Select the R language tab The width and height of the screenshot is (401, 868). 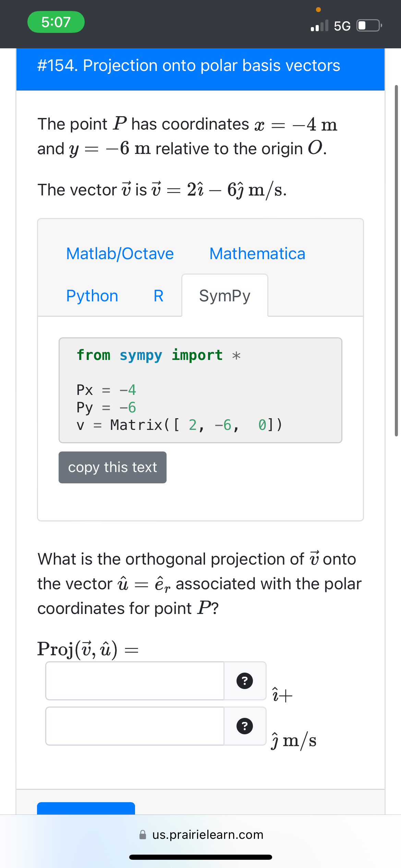click(x=158, y=296)
